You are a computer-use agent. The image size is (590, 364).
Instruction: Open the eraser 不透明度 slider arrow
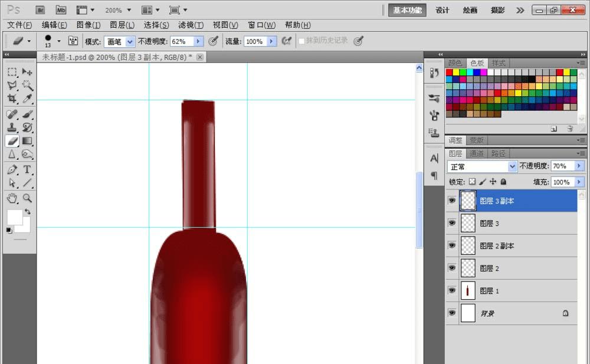pyautogui.click(x=198, y=41)
